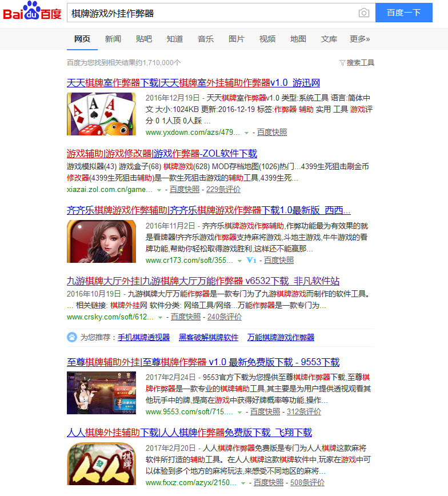Screen dimensions: 448x496
Task: Switch to the 文库 tab
Action: click(329, 39)
